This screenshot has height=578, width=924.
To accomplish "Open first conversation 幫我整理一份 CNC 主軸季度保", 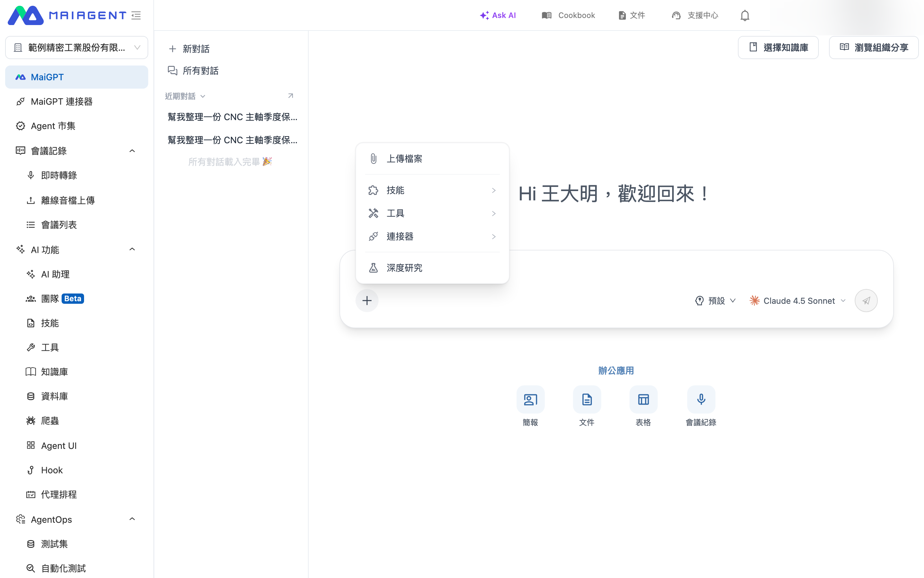I will tap(232, 117).
